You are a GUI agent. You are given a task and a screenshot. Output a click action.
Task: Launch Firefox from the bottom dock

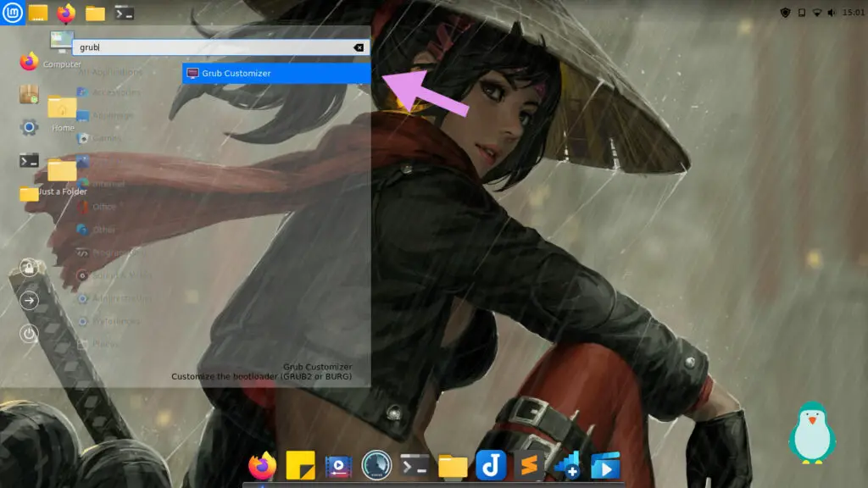click(263, 466)
